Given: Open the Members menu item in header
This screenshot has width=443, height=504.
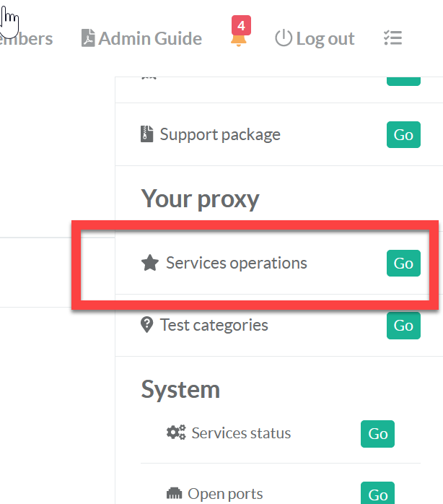Looking at the screenshot, I should [x=27, y=38].
